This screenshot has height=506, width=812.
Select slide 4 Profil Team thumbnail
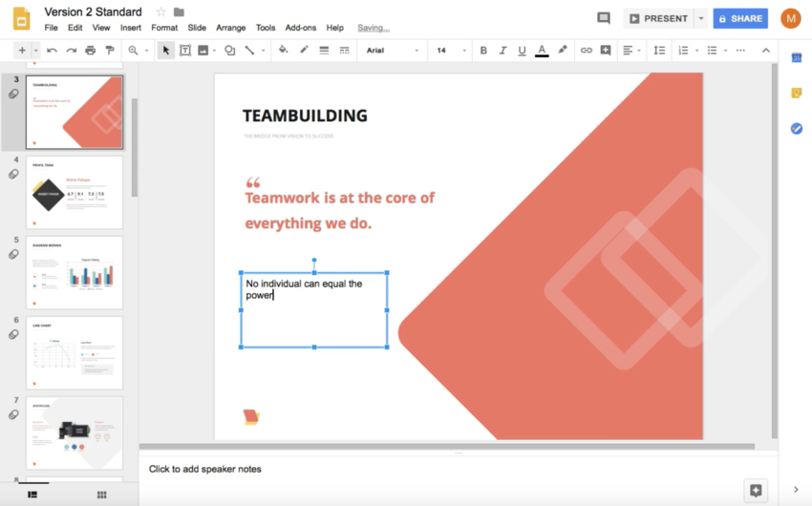(75, 193)
